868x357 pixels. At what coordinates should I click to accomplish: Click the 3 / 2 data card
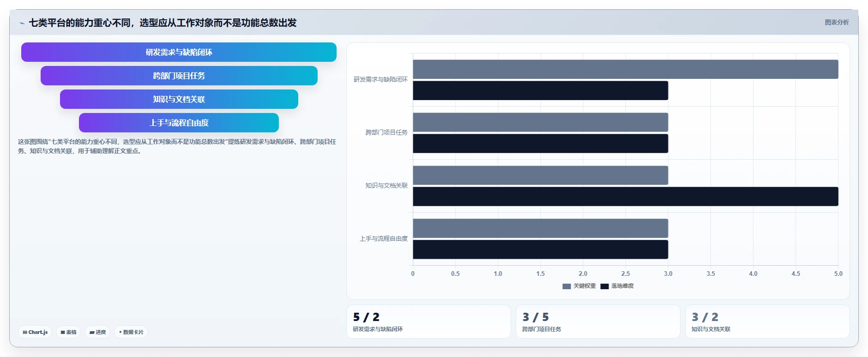(x=767, y=321)
